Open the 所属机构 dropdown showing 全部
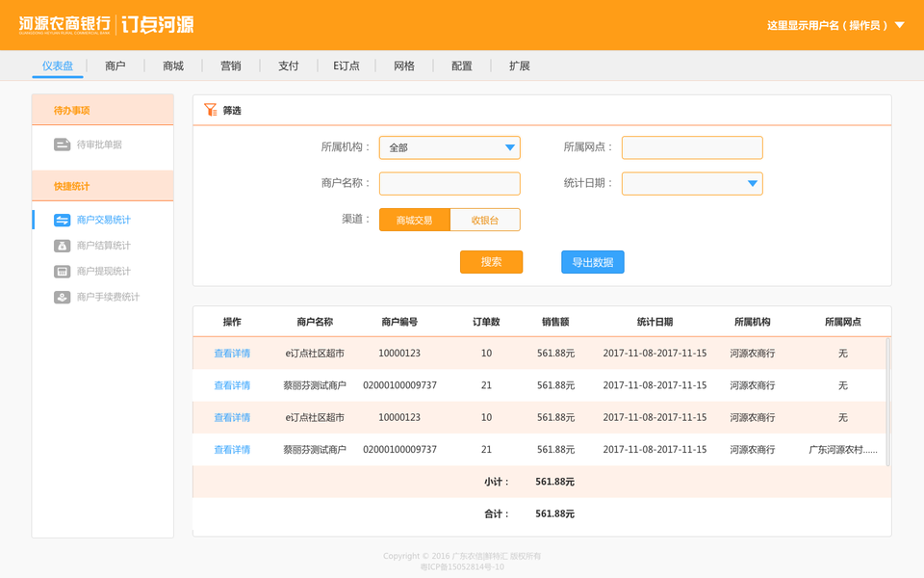This screenshot has width=924, height=578. [x=449, y=147]
